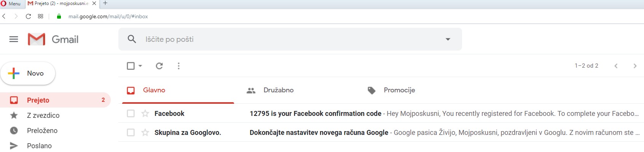
Task: Click the refresh inbox icon
Action: 159,66
